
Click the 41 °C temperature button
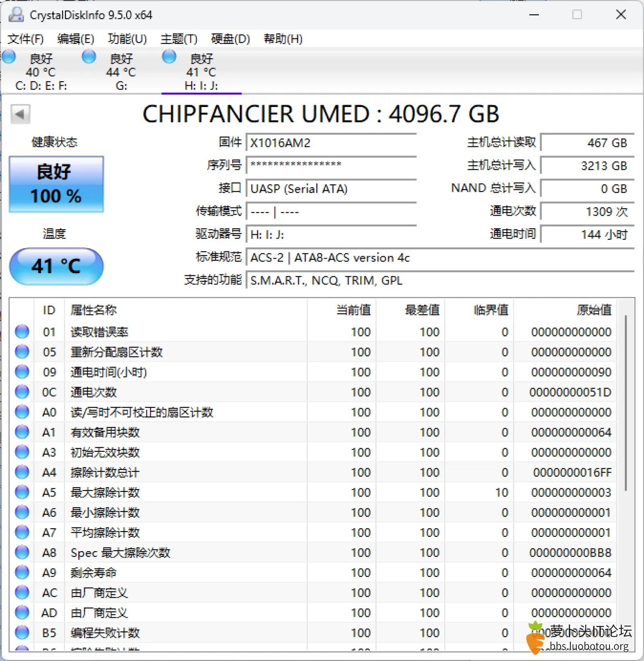56,266
